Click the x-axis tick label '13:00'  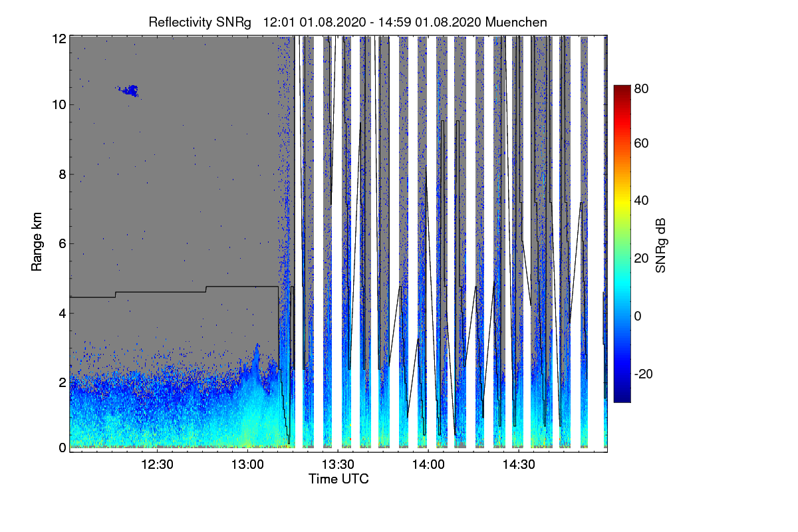point(247,464)
